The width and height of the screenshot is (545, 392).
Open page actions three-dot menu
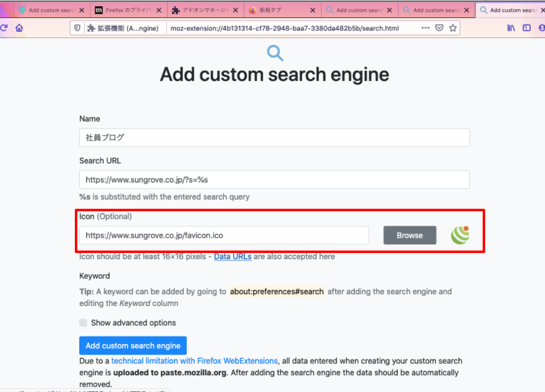425,28
